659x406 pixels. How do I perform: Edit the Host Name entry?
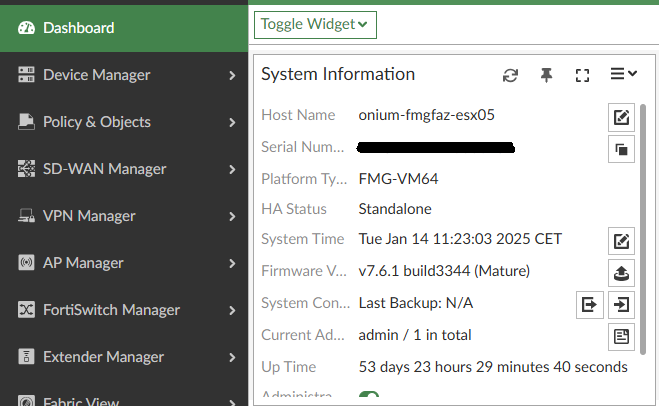621,118
